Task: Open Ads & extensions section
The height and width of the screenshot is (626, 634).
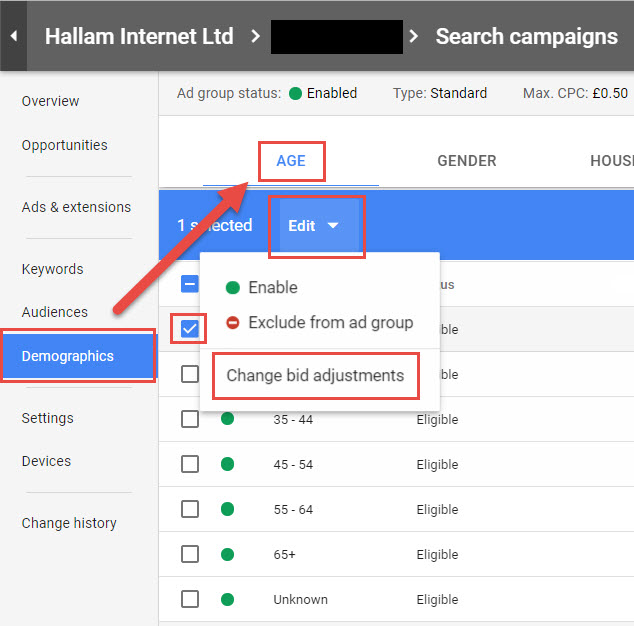Action: coord(76,207)
